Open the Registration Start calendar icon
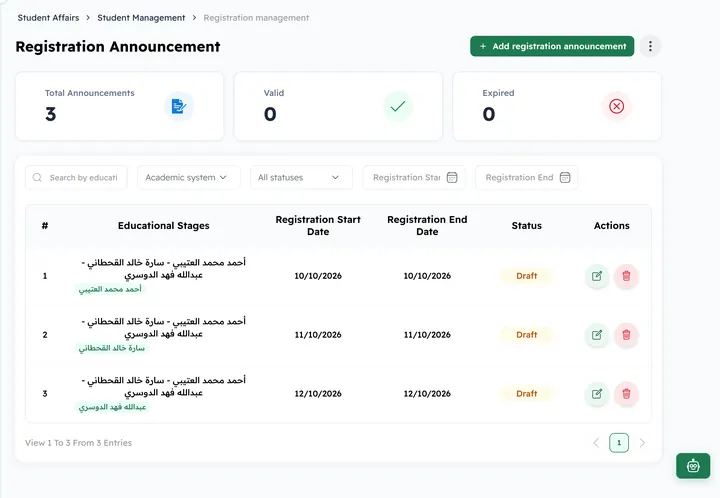720x498 pixels. coord(452,177)
